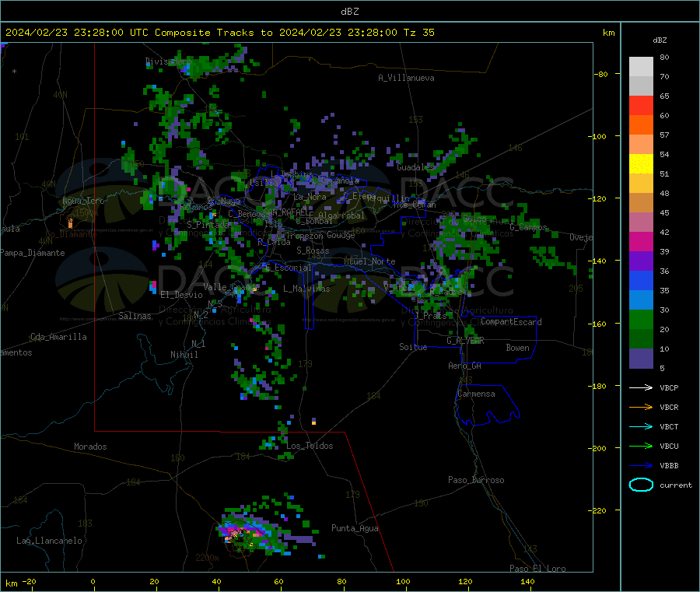Image resolution: width=700 pixels, height=592 pixels.
Task: Select the red swatch in dBZ scale
Action: tap(641, 106)
